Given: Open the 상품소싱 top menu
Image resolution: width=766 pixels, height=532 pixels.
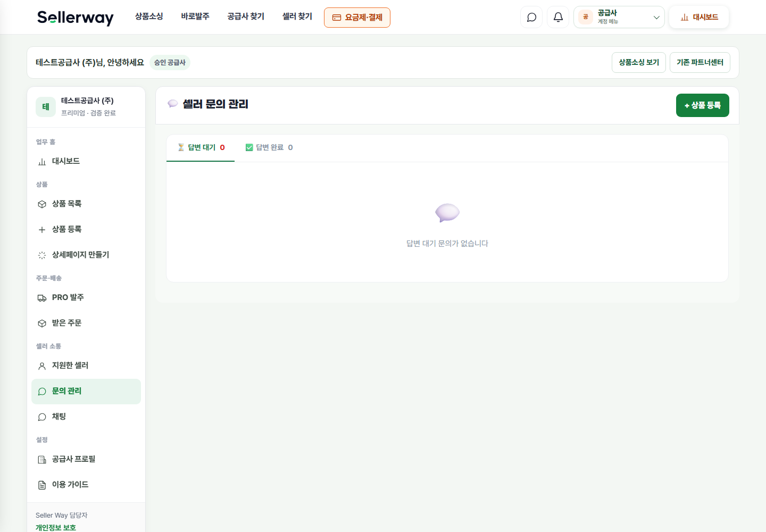Looking at the screenshot, I should tap(149, 16).
